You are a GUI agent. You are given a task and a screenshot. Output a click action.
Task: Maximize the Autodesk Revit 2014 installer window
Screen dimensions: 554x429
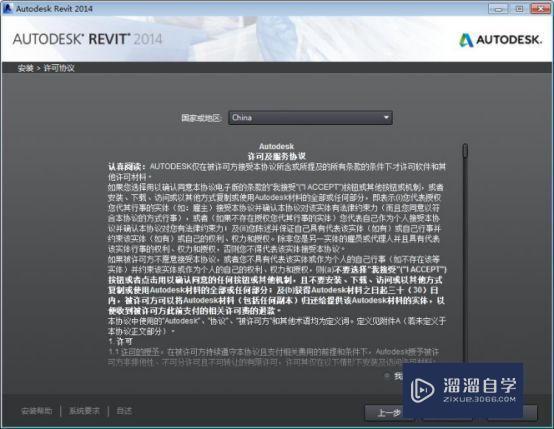[519, 9]
